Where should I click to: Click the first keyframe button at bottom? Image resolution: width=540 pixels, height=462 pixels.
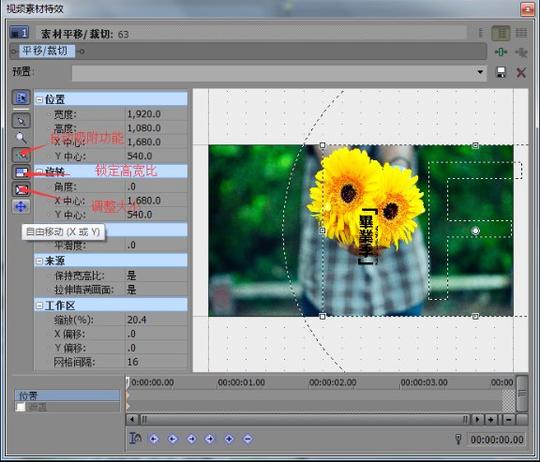(154, 439)
